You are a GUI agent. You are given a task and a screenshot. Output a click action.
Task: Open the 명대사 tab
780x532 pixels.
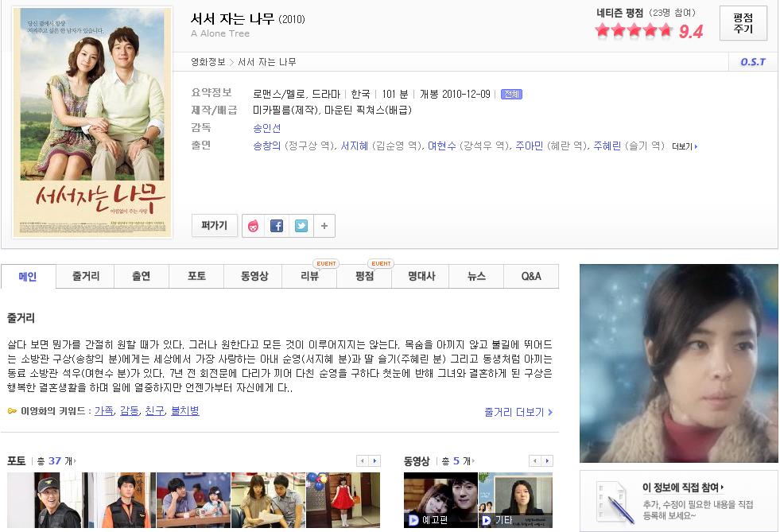click(421, 276)
